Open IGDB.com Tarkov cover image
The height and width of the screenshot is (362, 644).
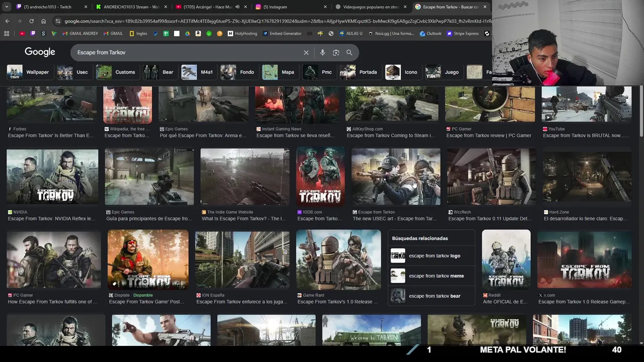(320, 177)
